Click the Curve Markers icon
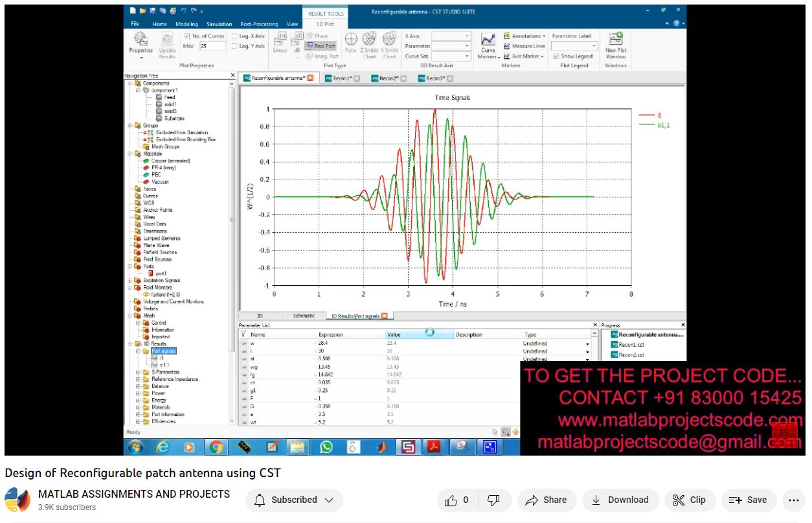The width and height of the screenshot is (812, 523). pos(488,45)
